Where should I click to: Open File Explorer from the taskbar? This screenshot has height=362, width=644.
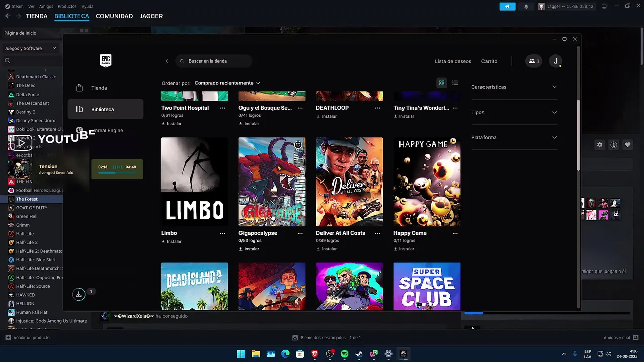pos(256,354)
